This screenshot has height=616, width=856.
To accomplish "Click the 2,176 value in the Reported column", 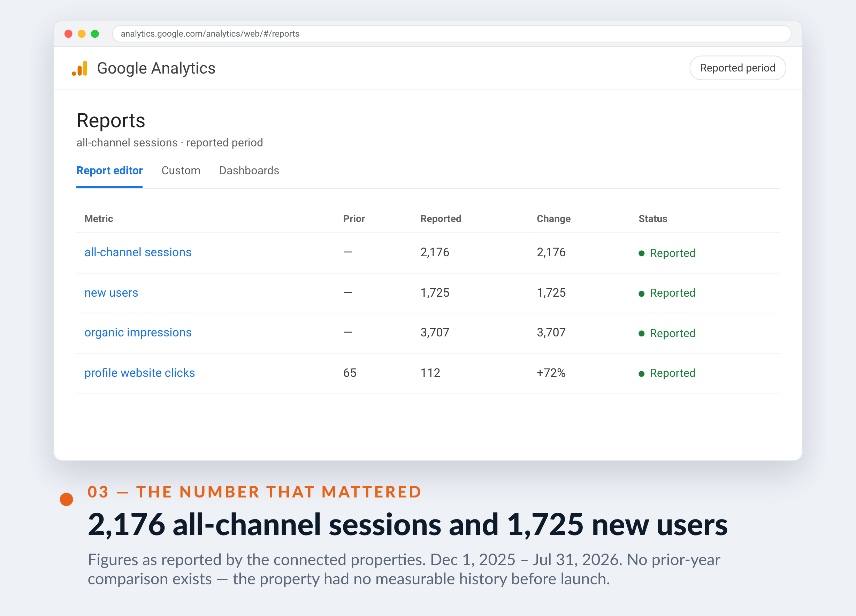I will tap(435, 252).
